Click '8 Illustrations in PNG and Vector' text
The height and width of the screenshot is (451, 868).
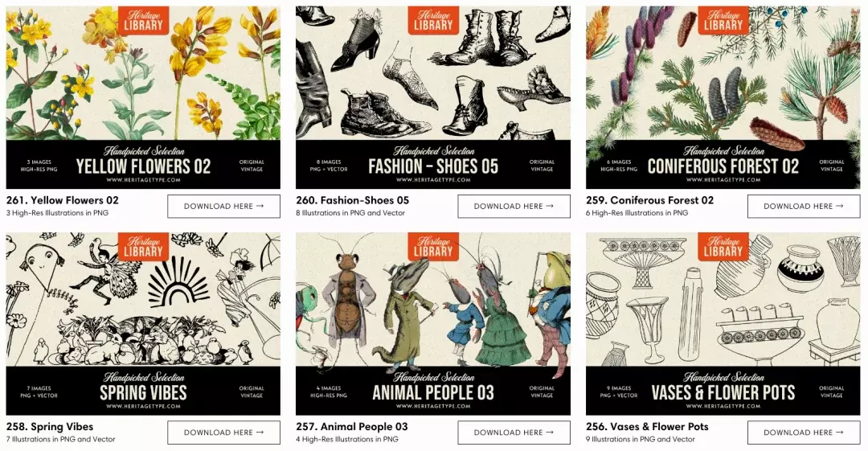[350, 213]
